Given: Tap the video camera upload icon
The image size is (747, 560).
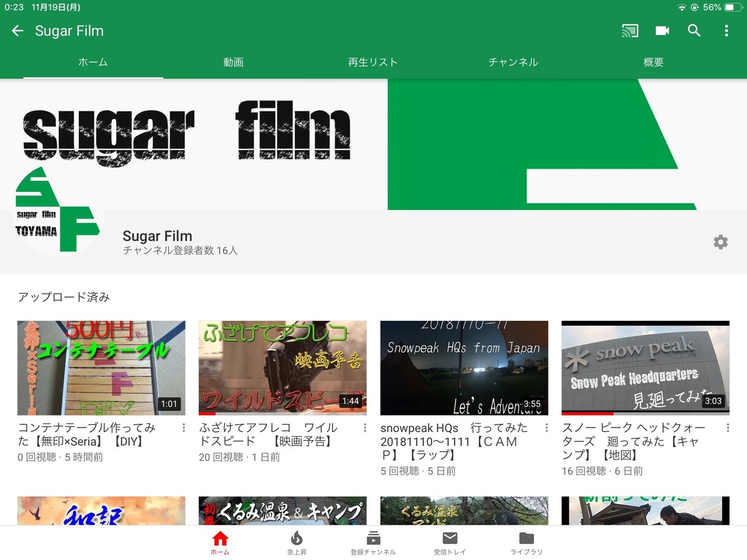Looking at the screenshot, I should pos(663,31).
